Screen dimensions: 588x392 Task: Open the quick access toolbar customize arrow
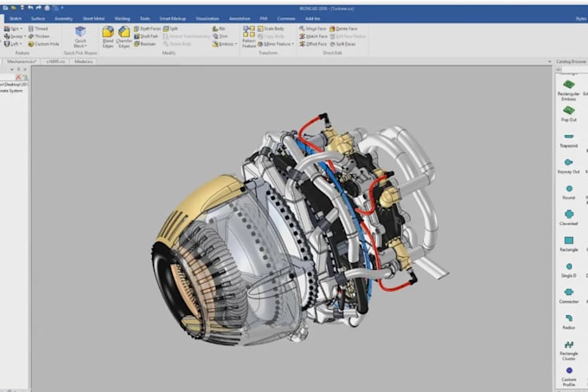[62, 8]
